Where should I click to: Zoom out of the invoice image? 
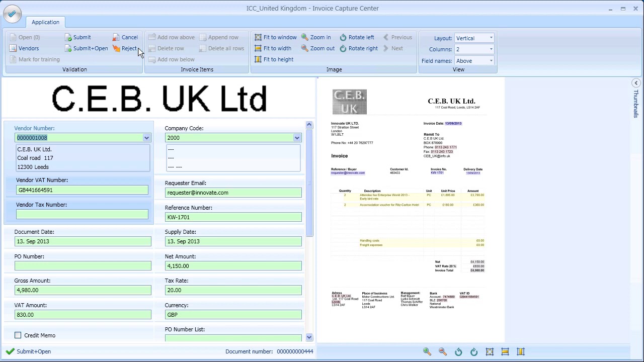(x=317, y=48)
